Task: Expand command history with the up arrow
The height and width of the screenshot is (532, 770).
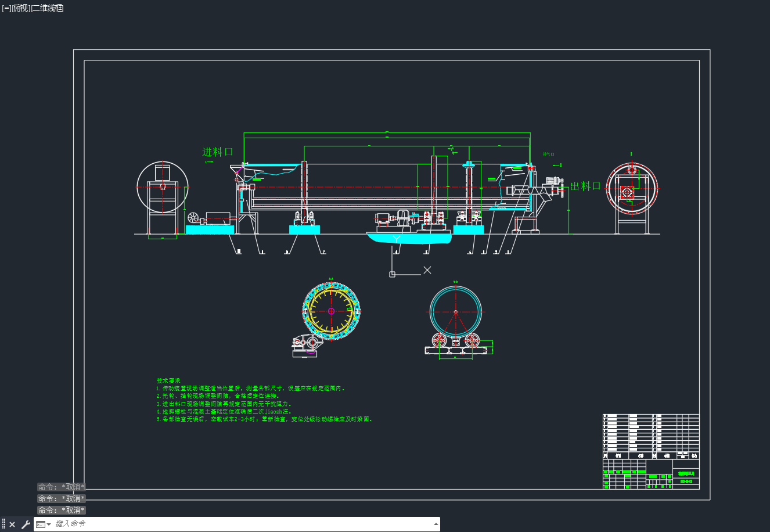Action: tap(436, 524)
